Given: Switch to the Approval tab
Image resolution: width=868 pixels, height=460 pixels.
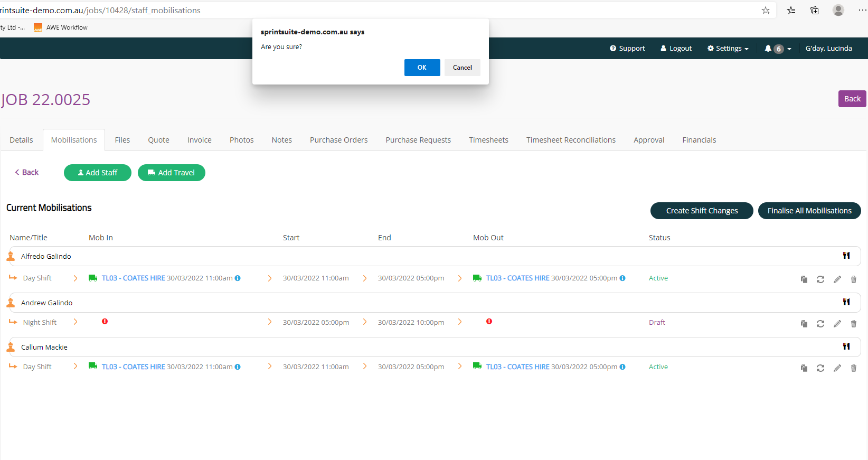Looking at the screenshot, I should click(649, 140).
